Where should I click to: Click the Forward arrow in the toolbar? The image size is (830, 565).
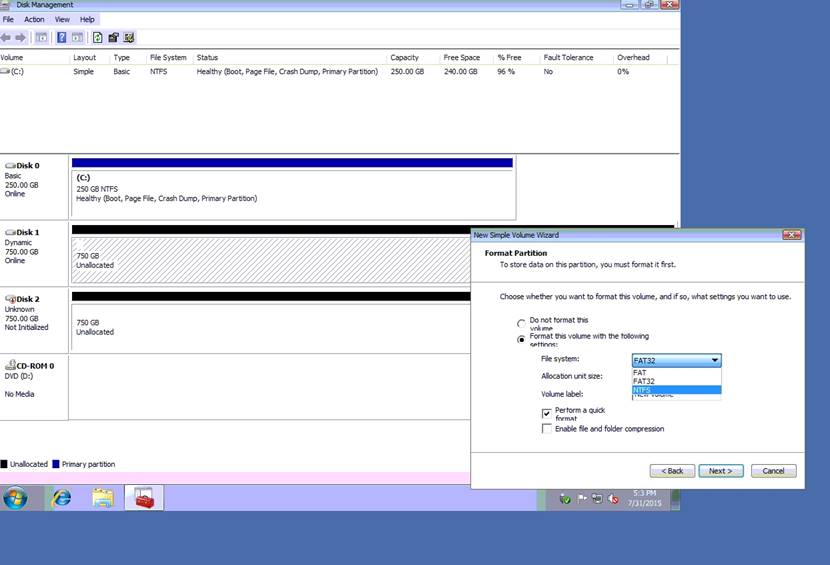(x=21, y=37)
